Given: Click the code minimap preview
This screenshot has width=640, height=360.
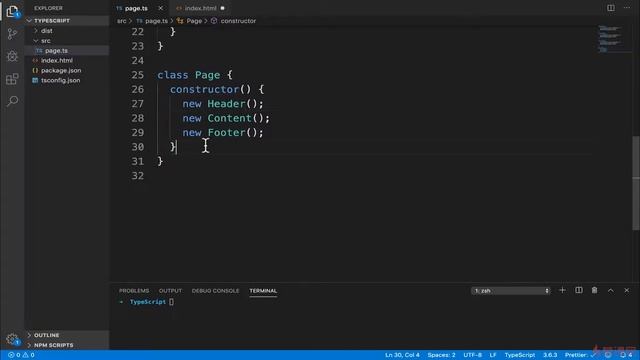Looking at the screenshot, I should tap(610, 39).
